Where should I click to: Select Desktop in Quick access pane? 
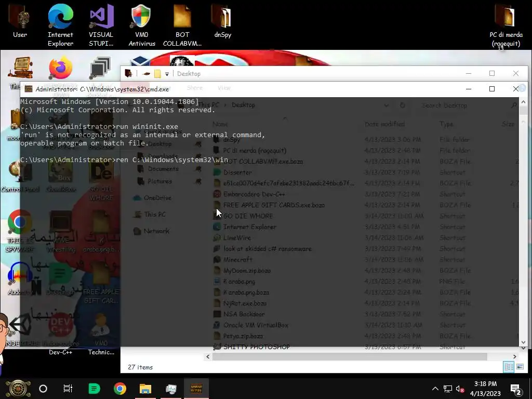[x=159, y=144]
